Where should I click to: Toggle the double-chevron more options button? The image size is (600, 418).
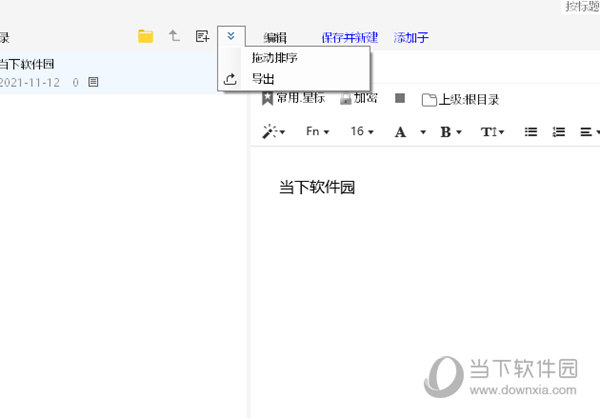(231, 36)
